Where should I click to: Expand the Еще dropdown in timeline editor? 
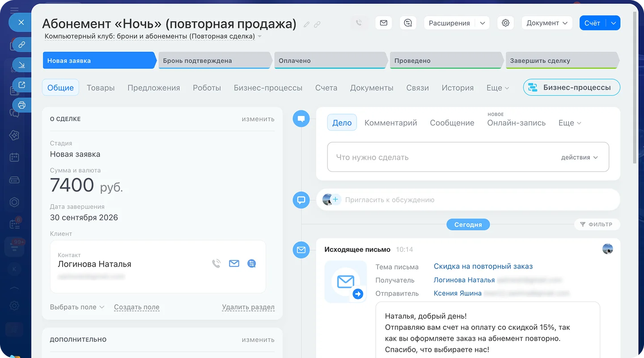570,123
